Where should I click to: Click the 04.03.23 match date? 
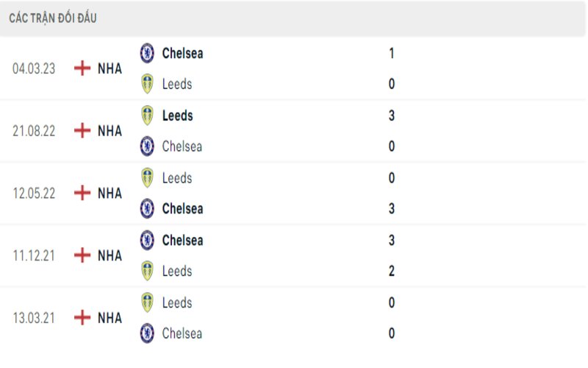(x=33, y=68)
